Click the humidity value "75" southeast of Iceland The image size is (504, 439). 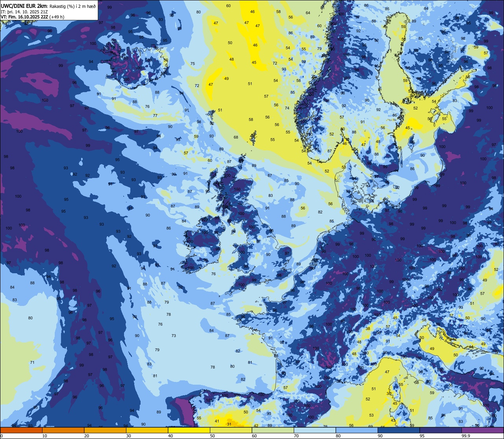[x=193, y=63]
